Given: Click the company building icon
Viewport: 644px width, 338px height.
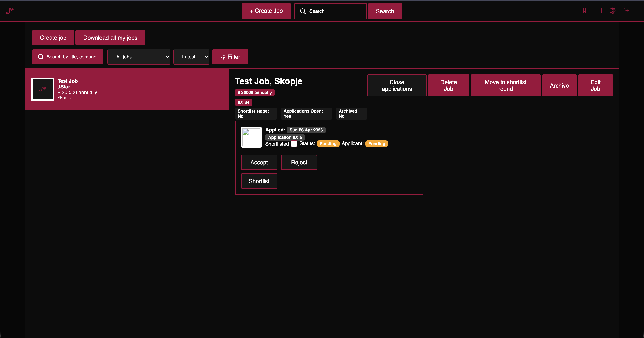Looking at the screenshot, I should point(599,11).
